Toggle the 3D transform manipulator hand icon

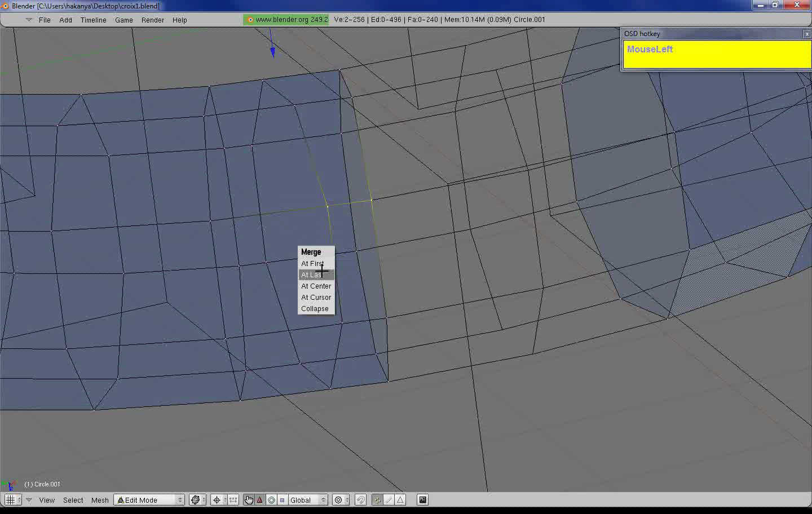249,500
